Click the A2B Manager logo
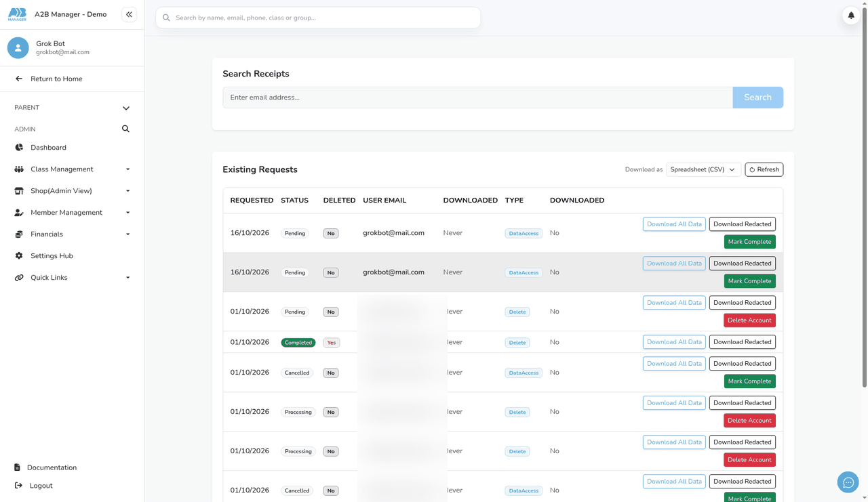The image size is (868, 502). [x=17, y=14]
